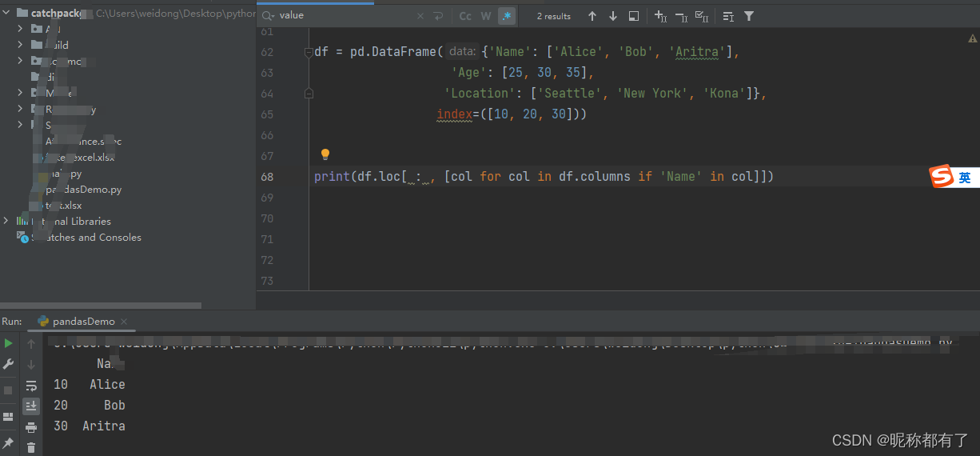Click the Sogou input method S icon
The image size is (980, 456).
[x=942, y=177]
